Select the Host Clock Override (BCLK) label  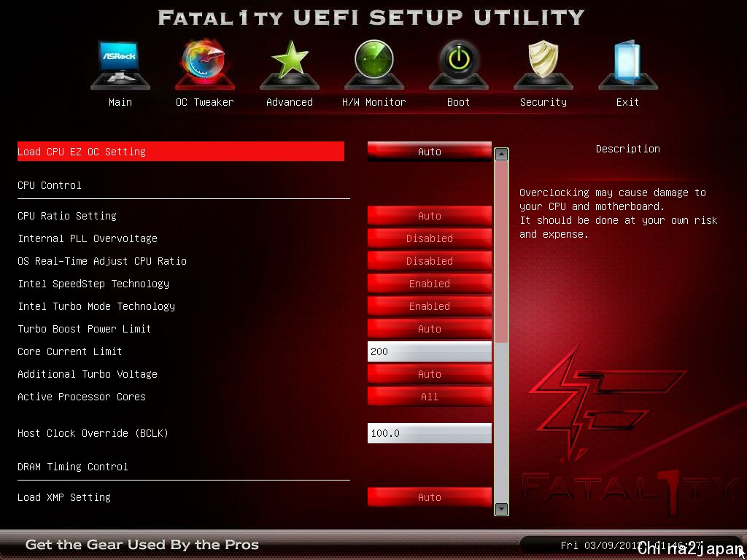coord(93,433)
